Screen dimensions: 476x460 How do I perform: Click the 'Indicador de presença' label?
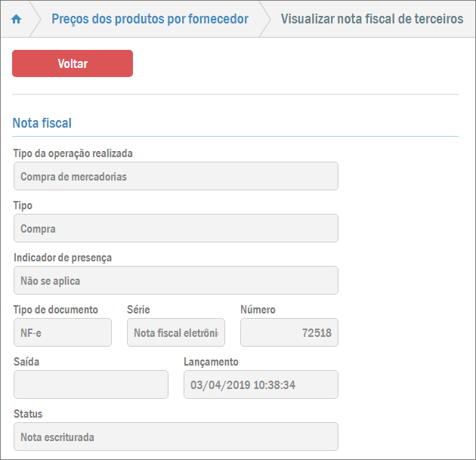point(63,258)
